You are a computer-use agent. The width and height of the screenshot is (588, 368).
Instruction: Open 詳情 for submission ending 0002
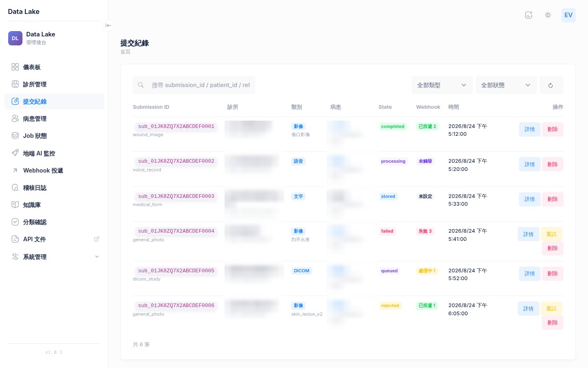pos(530,164)
